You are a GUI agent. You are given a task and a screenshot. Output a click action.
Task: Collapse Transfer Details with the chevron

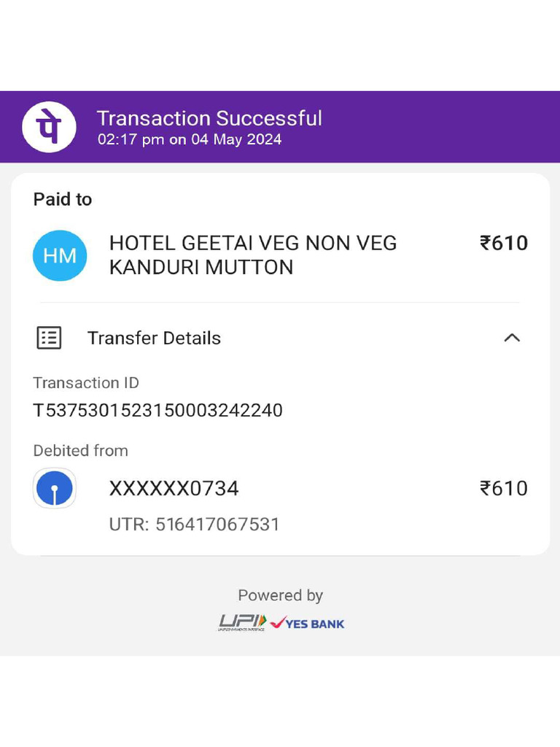512,338
